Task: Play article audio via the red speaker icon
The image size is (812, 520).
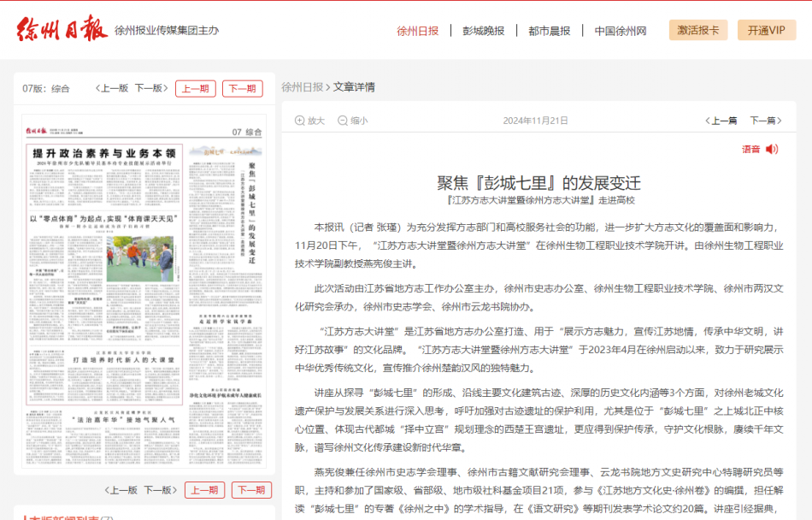Action: [772, 149]
